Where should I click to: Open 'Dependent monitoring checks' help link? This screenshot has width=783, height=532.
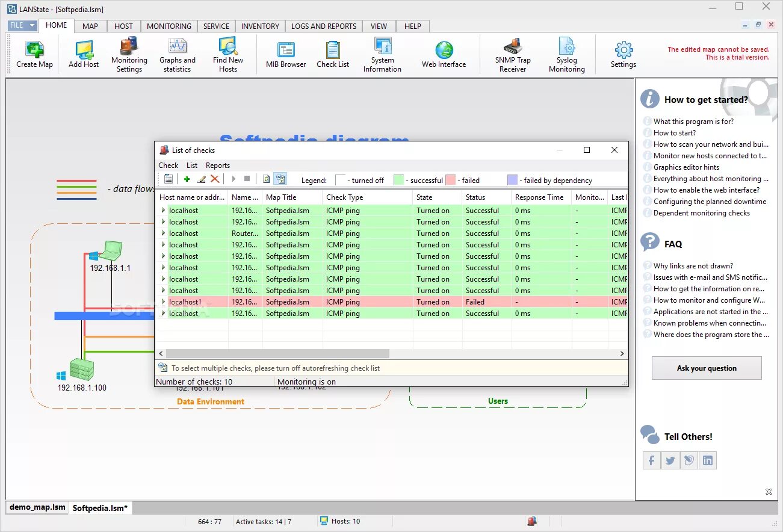pos(702,212)
